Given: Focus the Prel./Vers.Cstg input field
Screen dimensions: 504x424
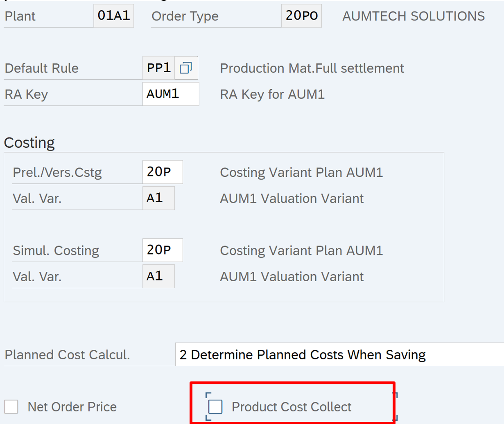Looking at the screenshot, I should [162, 172].
